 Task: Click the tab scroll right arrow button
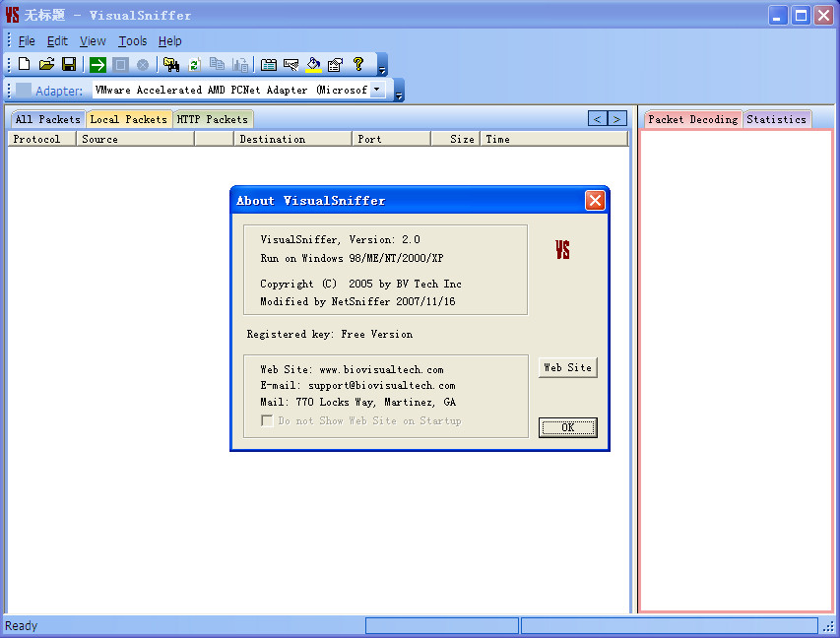tap(617, 119)
